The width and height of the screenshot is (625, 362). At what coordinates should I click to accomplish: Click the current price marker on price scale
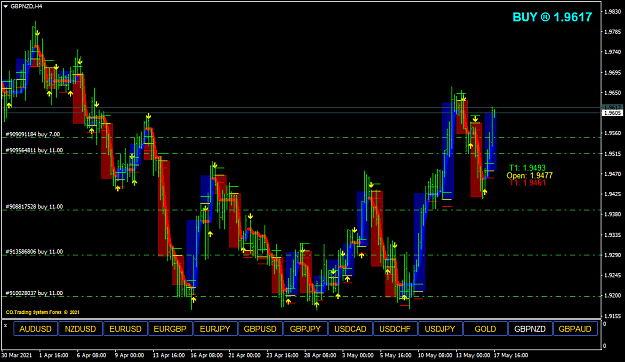613,113
